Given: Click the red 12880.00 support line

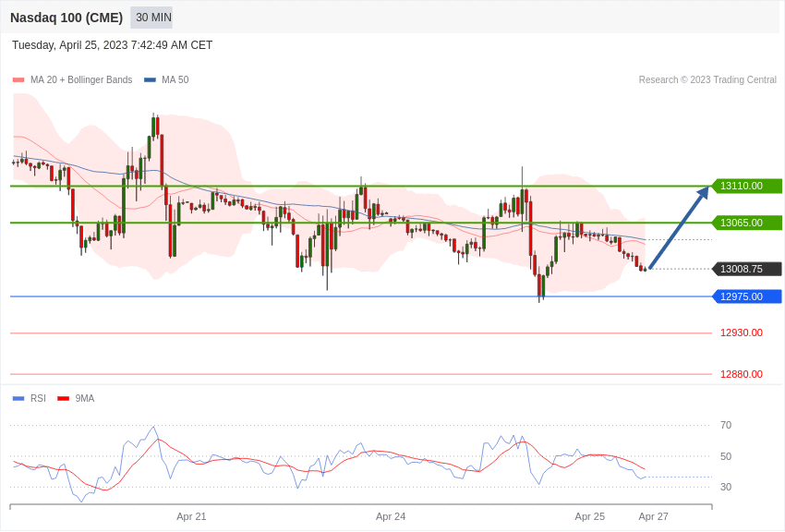Looking at the screenshot, I should 369,374.
